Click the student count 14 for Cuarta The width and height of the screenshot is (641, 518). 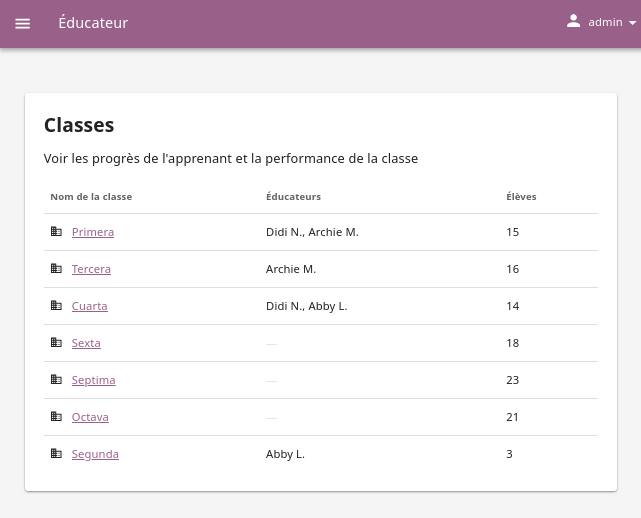tap(513, 306)
